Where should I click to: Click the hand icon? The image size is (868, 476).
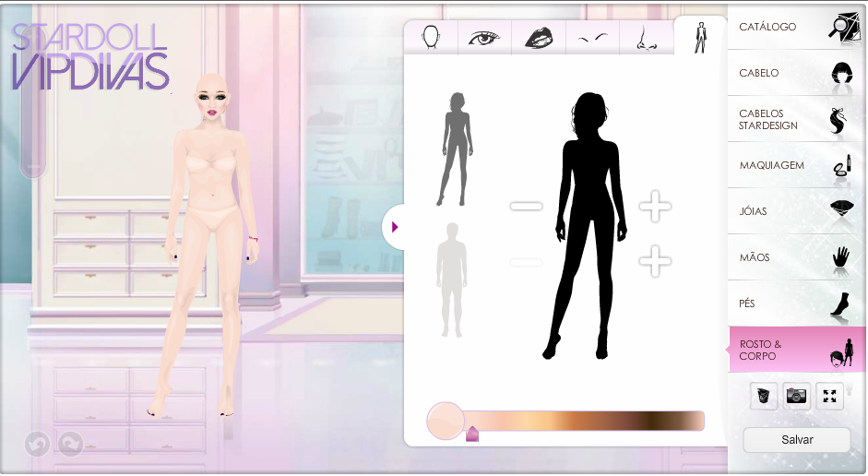coord(841,257)
